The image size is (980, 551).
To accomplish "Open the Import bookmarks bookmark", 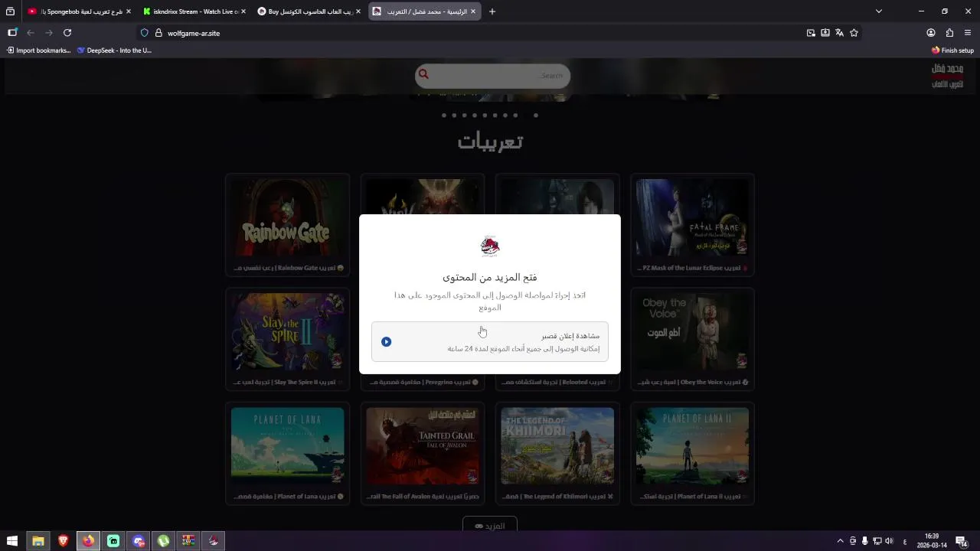I will coord(38,51).
